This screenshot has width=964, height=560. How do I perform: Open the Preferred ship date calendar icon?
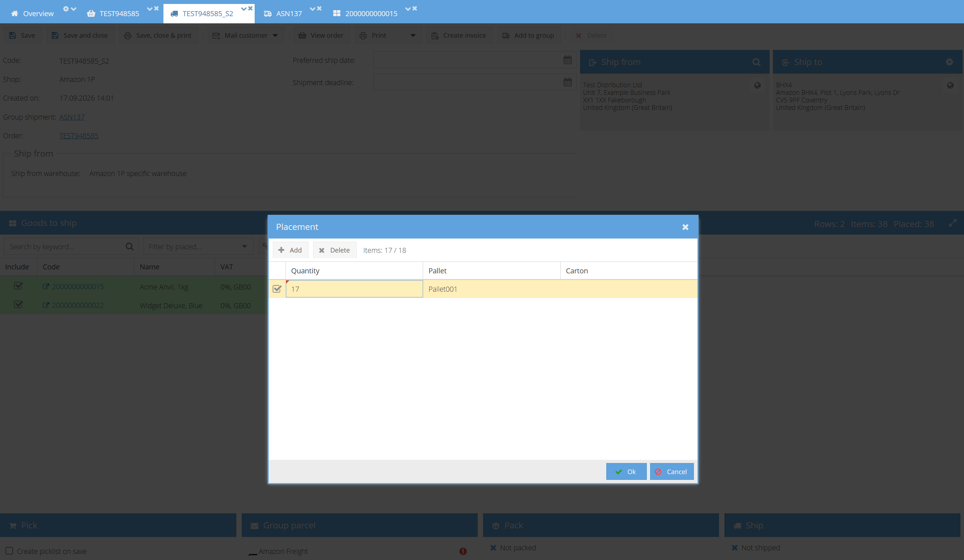click(x=568, y=60)
